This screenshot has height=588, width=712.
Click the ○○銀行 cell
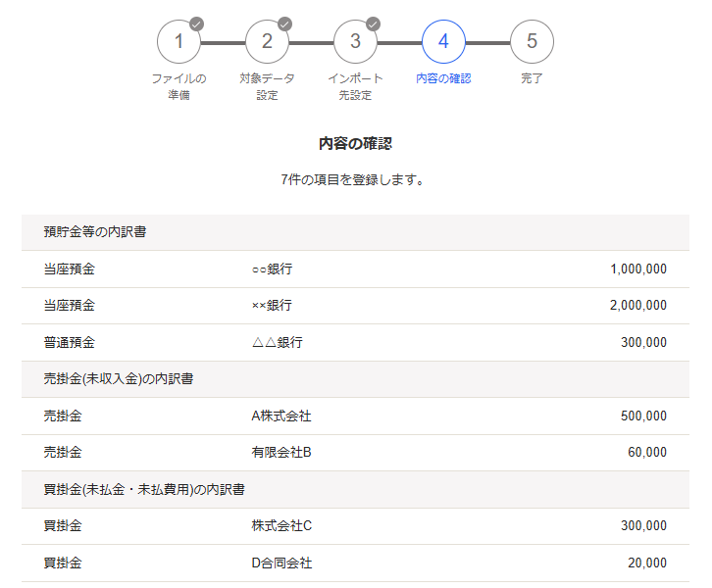[x=272, y=269]
